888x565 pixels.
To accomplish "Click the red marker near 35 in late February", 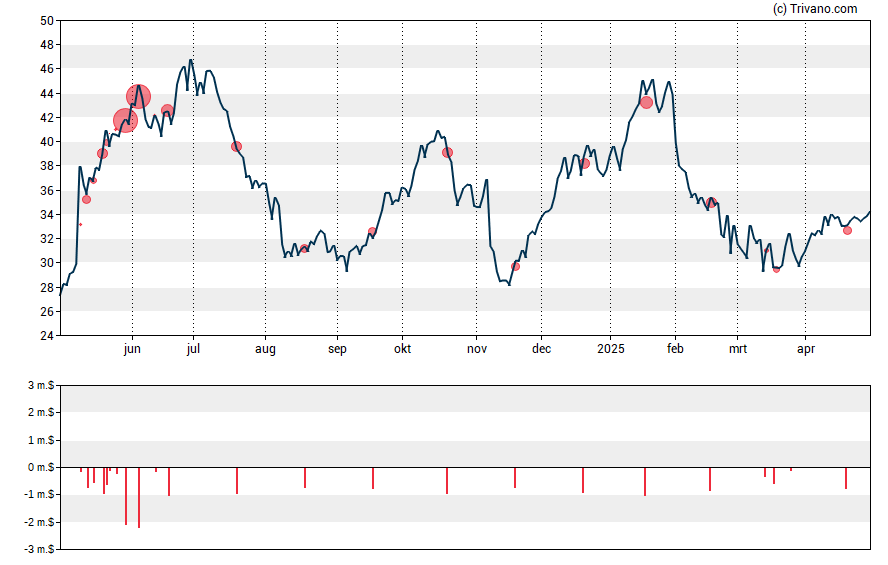I will click(x=712, y=202).
